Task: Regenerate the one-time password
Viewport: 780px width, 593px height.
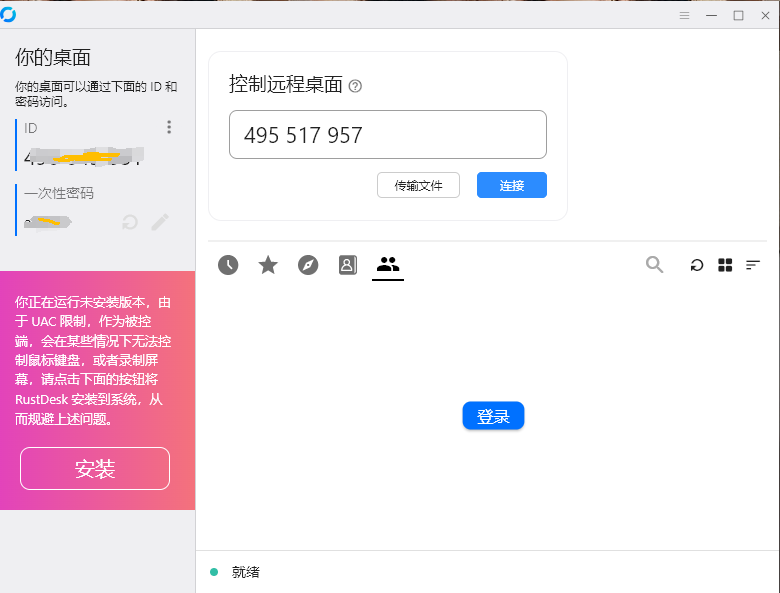Action: 130,222
